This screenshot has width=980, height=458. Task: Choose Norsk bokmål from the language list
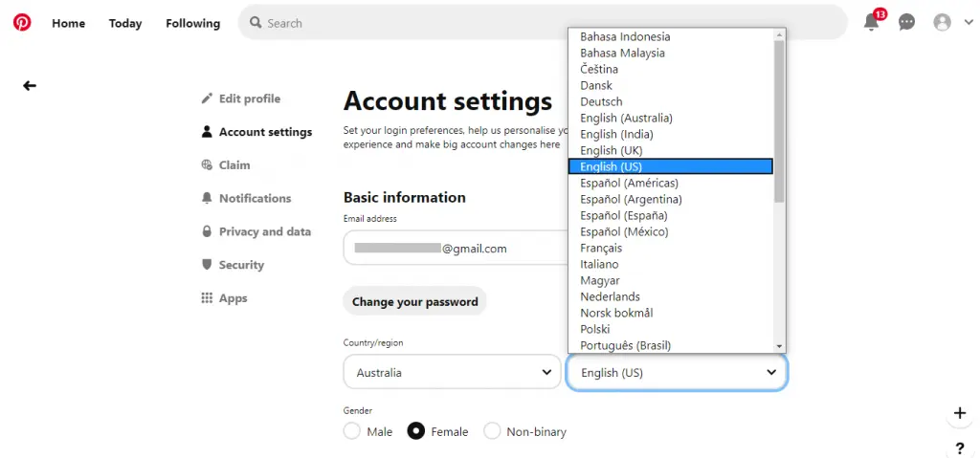(671, 313)
